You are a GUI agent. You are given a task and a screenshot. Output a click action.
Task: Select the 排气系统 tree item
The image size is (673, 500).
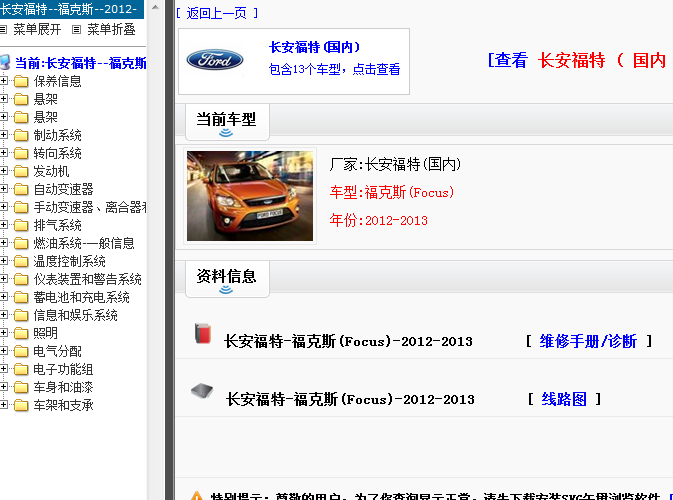click(58, 225)
